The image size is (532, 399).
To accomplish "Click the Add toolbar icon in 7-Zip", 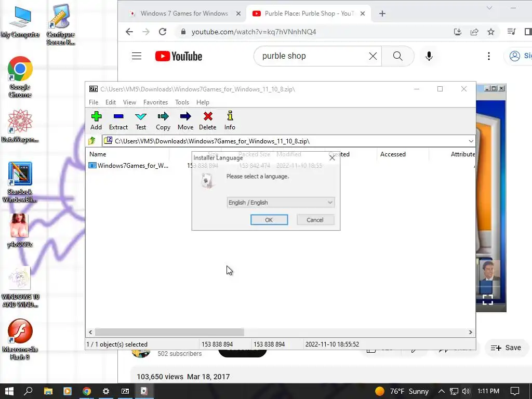I will [96, 121].
